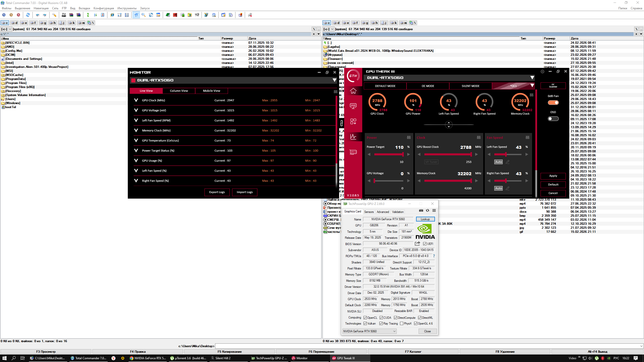The height and width of the screenshot is (362, 644).
Task: Turn off the 0dB Fan toggle
Action: (x=553, y=103)
